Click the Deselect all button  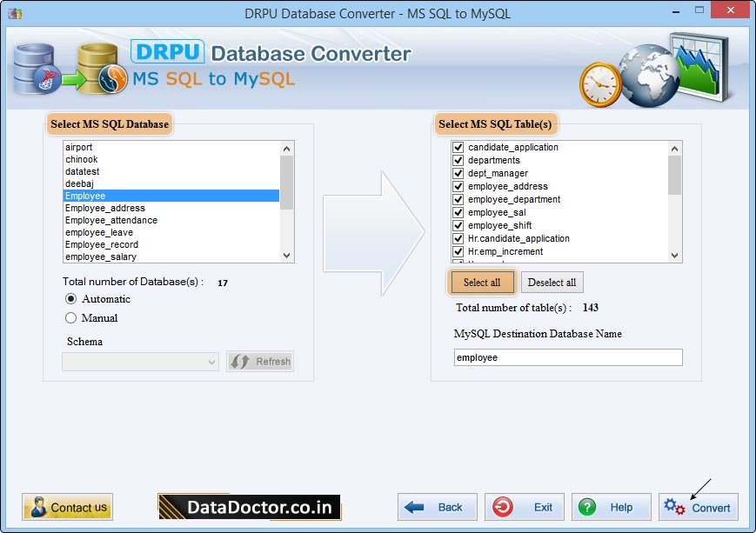tap(552, 282)
